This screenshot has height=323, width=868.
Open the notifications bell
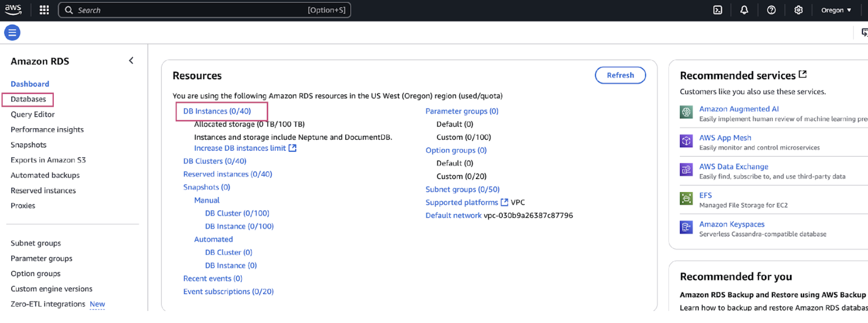(x=744, y=10)
